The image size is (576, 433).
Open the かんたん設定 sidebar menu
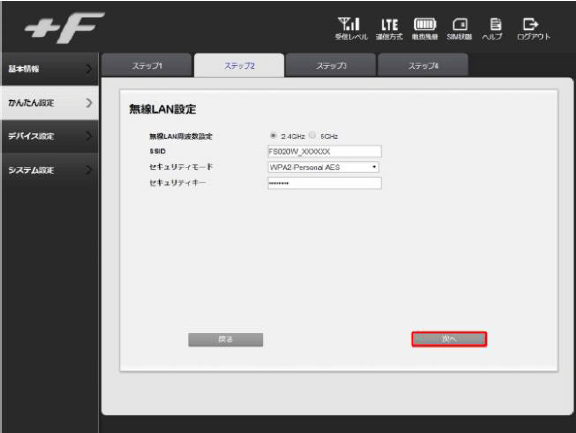pos(50,103)
